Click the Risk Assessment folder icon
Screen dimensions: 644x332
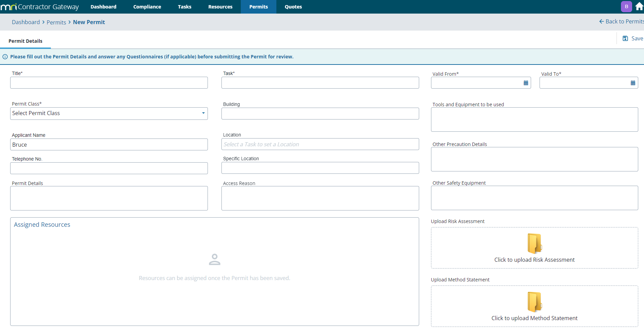coord(534,244)
